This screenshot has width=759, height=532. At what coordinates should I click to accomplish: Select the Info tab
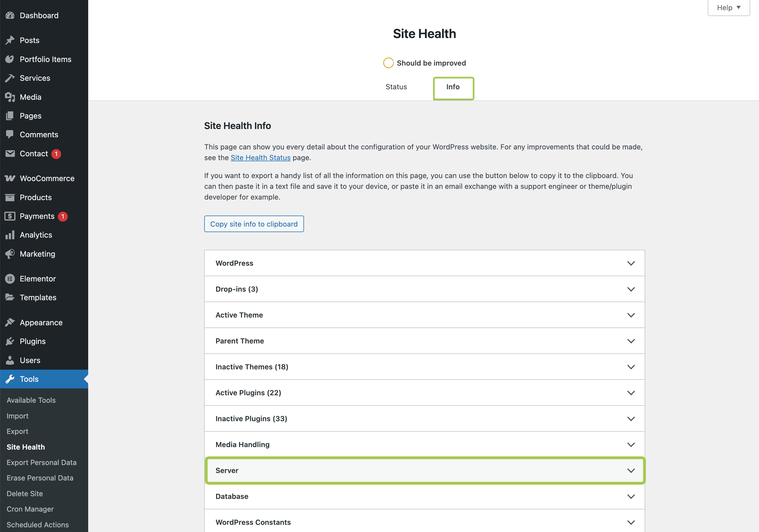pos(453,87)
